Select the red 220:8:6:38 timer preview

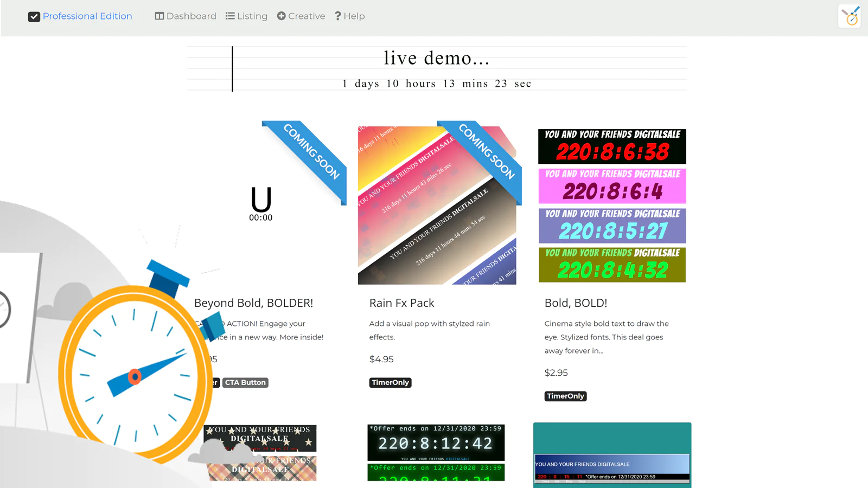pos(612,146)
